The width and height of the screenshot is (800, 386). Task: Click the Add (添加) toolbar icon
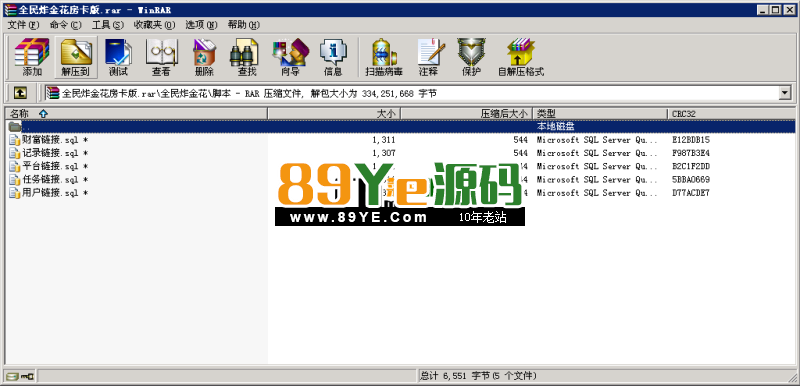coord(32,57)
